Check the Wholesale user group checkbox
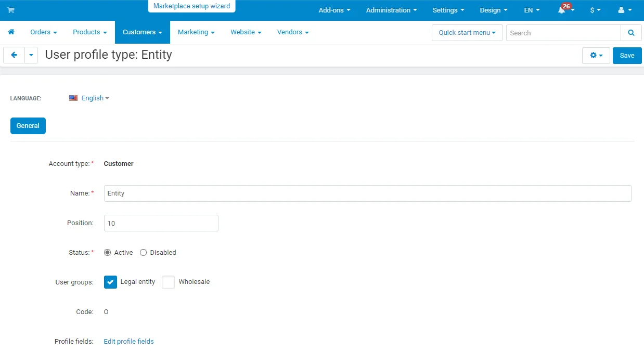 168,282
